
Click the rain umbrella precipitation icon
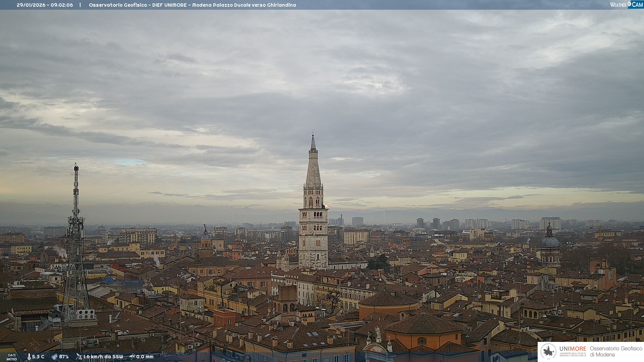132,357
